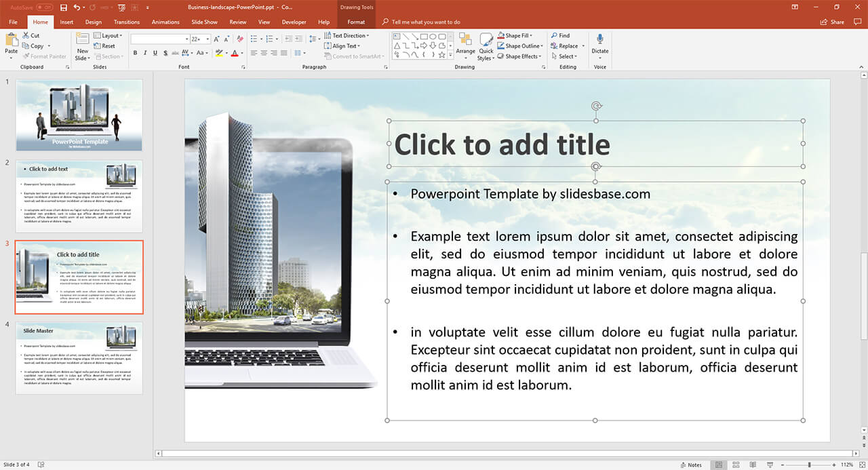Open the Align Text dropdown
868x470 pixels.
coord(342,46)
